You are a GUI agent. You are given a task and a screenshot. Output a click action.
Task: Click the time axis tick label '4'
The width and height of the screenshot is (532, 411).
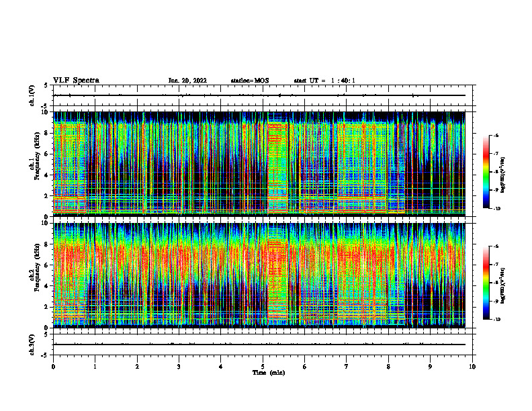point(221,367)
